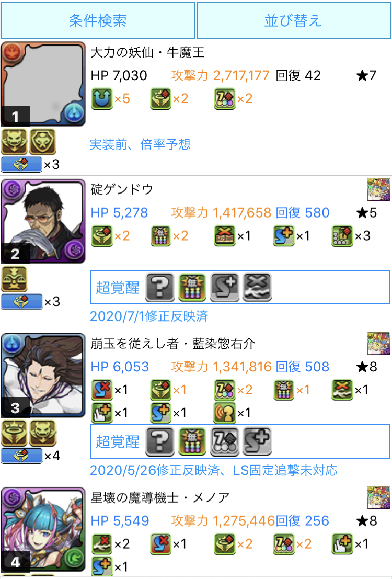This screenshot has height=579, width=392.
Task: Tap the question mark super awakening for 碇ゲンドウ
Action: click(x=160, y=287)
